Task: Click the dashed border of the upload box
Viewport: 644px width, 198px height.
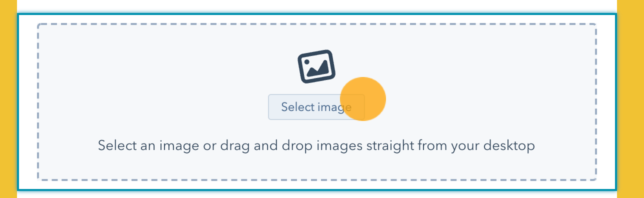Action: click(x=317, y=24)
